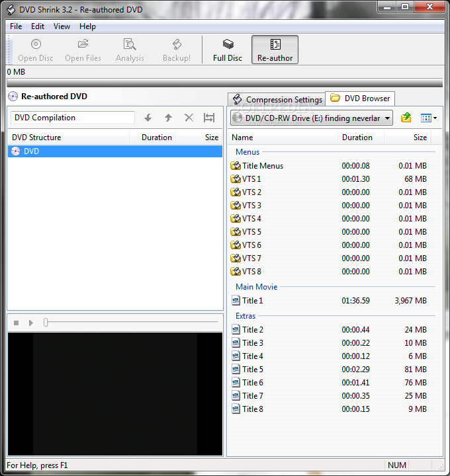This screenshot has height=476, width=450.
Task: Click the stop button in preview player
Action: (17, 323)
